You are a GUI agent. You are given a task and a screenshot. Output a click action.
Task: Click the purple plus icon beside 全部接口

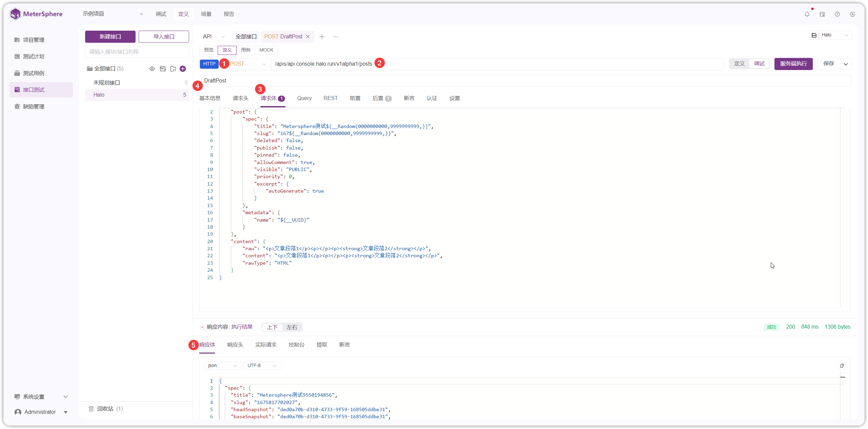[183, 69]
